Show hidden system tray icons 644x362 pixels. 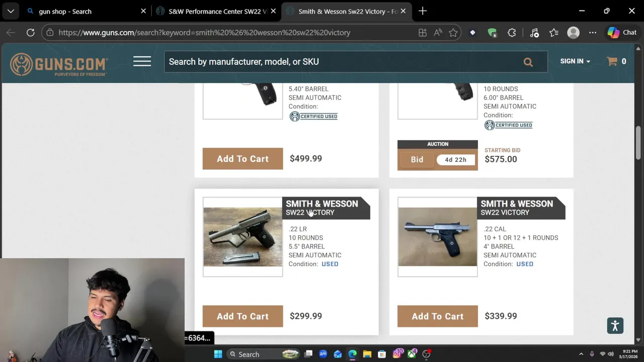click(581, 354)
